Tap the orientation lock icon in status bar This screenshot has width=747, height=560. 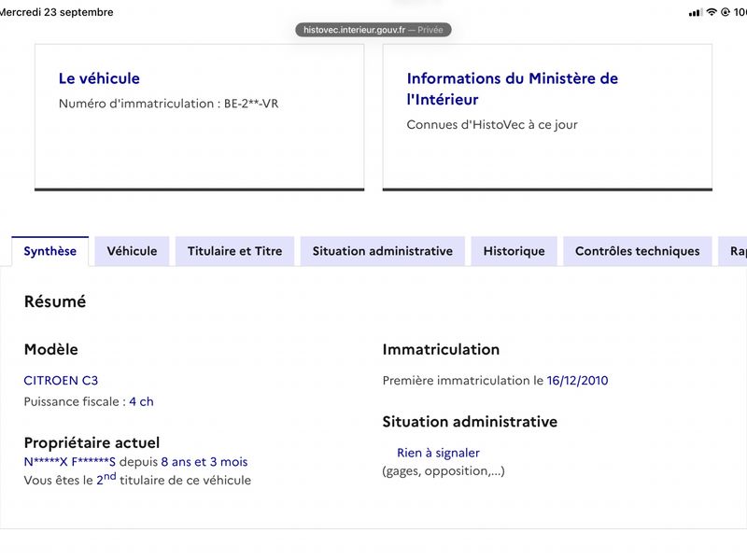pos(726,12)
